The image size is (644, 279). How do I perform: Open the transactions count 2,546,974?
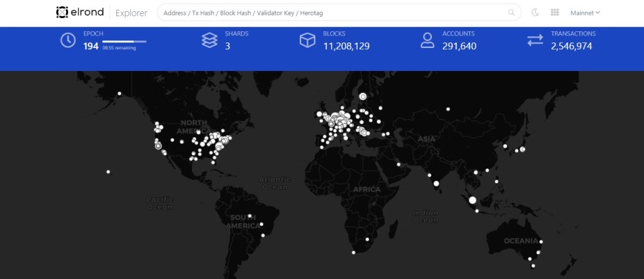(x=572, y=46)
